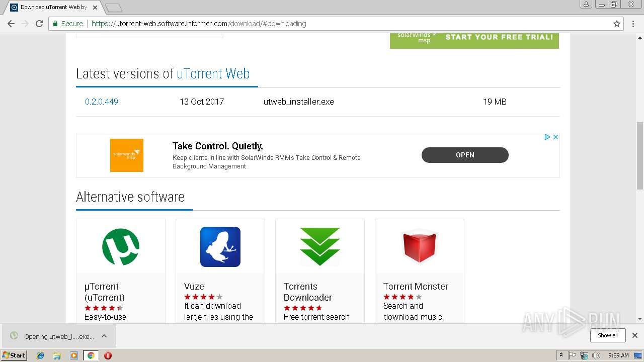644x362 pixels.
Task: Click the 13 Oct 2017 date
Action: pyautogui.click(x=202, y=102)
